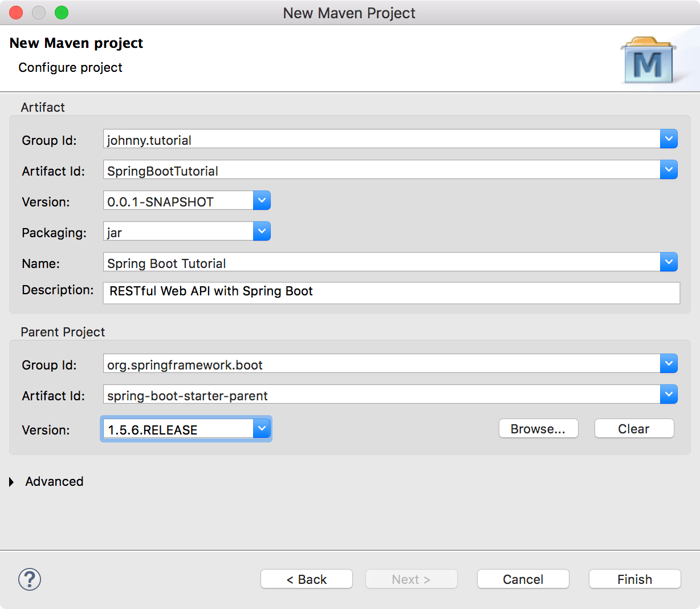Screen dimensions: 700x609
Task: Click the Parent Project section label
Action: (x=63, y=332)
